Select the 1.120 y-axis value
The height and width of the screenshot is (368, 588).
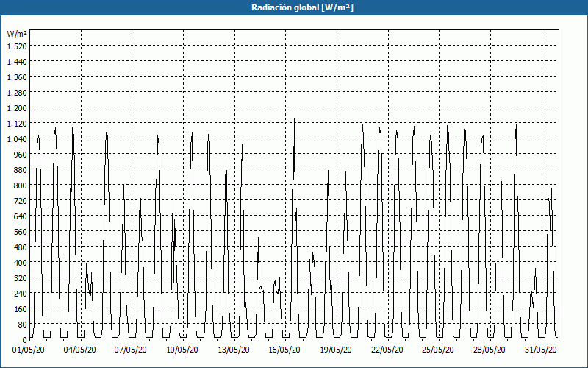[x=17, y=123]
